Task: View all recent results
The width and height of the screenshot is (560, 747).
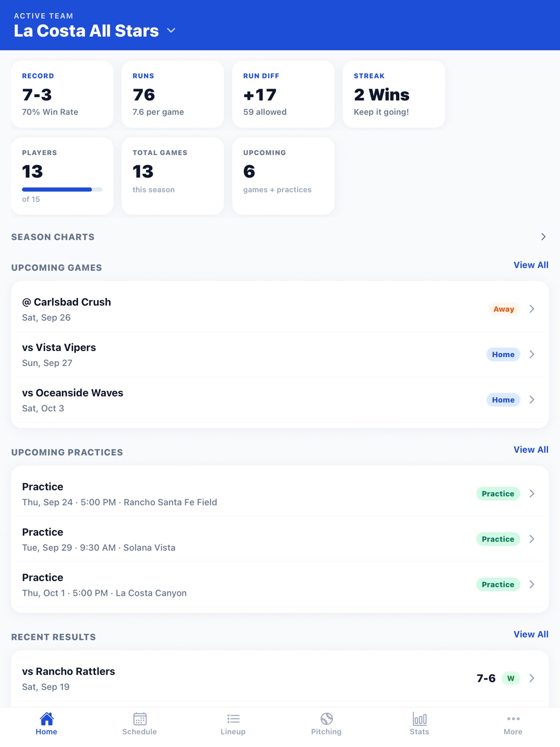Action: pyautogui.click(x=531, y=634)
